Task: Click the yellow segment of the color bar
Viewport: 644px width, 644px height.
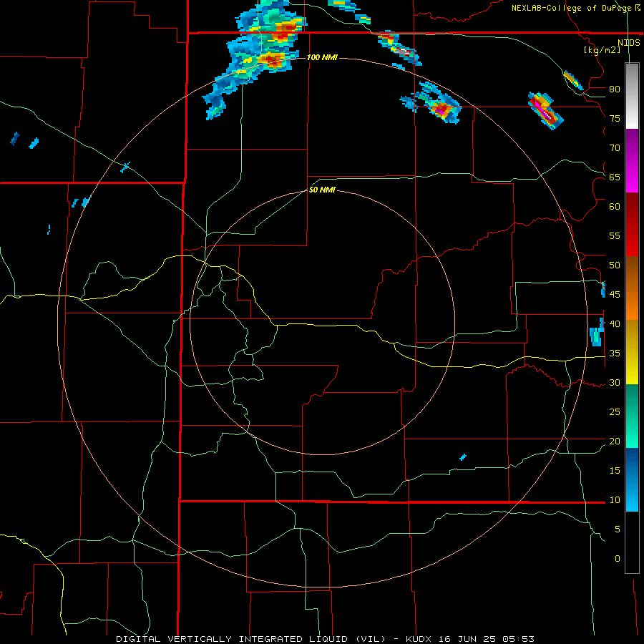Action: tap(632, 352)
